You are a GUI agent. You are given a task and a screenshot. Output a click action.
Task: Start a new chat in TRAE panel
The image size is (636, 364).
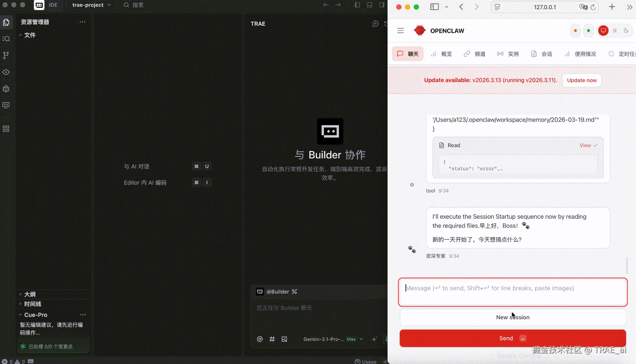pos(376,24)
